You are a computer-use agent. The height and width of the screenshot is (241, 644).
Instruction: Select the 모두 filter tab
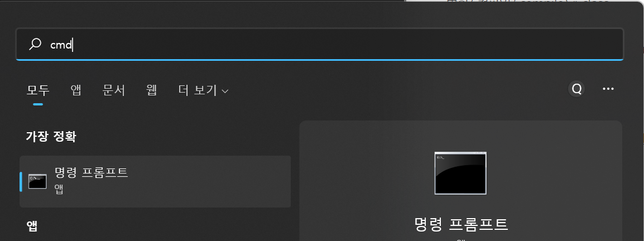pyautogui.click(x=38, y=90)
